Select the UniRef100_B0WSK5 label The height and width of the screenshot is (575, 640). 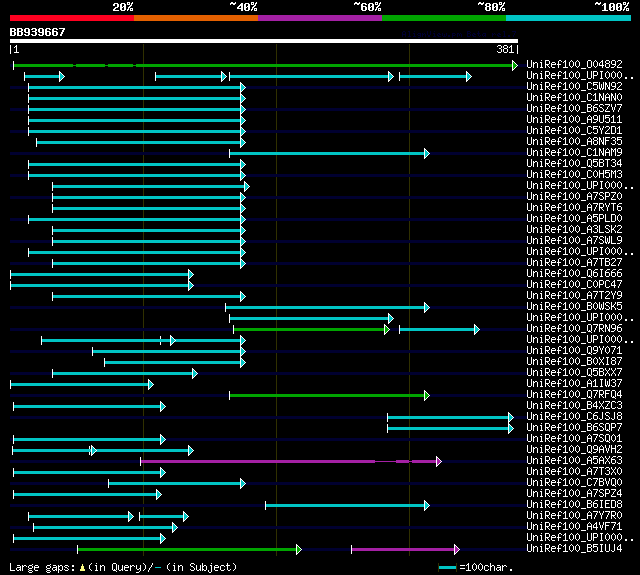pos(574,307)
